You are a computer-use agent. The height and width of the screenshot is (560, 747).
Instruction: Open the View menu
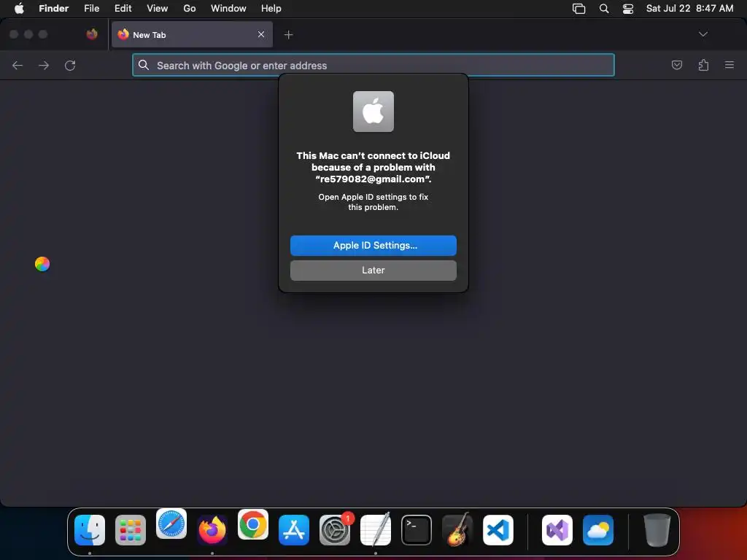158,8
